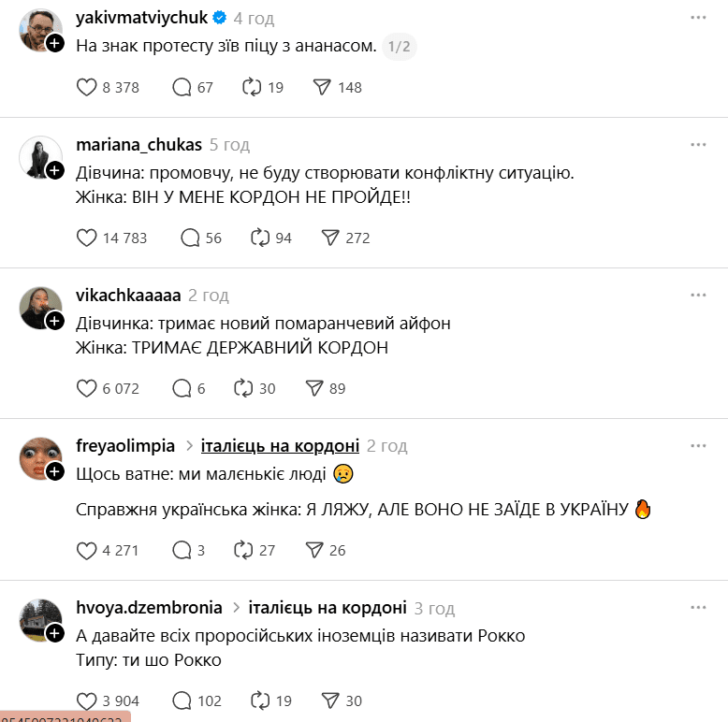Like the vikachkaaaaa post
Viewport: 728px width, 722px height.
click(x=86, y=388)
